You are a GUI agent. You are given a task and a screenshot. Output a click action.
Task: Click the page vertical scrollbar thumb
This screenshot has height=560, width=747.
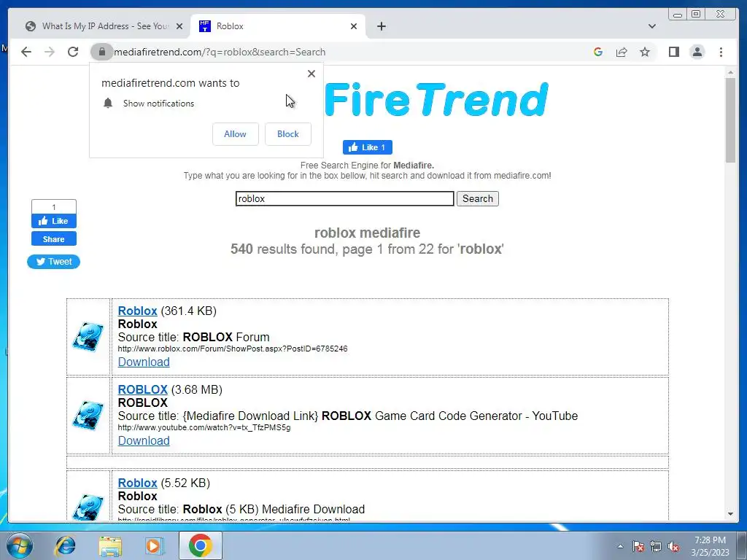[730, 120]
